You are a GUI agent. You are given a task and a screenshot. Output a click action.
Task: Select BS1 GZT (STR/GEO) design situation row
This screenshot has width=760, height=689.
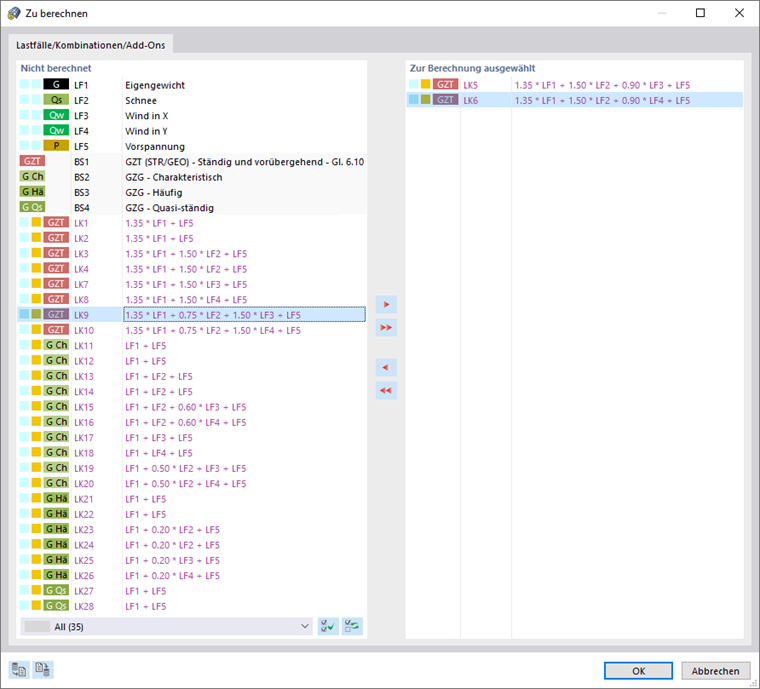coord(192,161)
